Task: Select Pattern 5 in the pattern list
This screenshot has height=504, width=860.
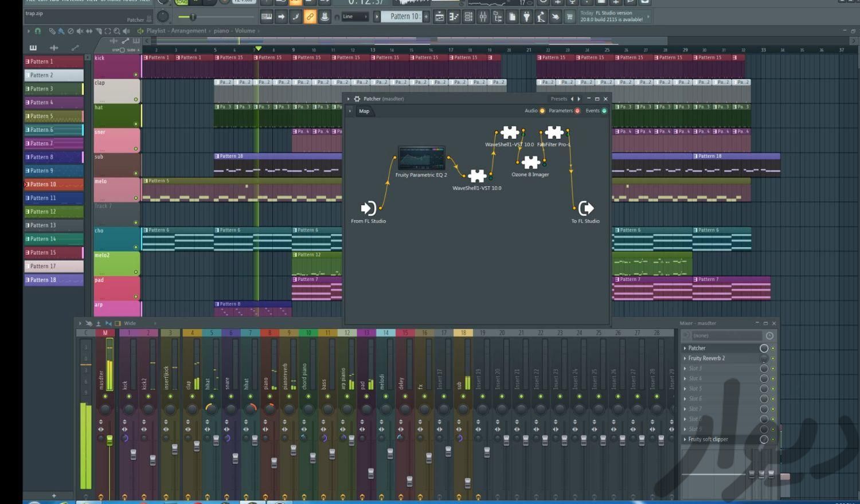Action: [x=54, y=116]
